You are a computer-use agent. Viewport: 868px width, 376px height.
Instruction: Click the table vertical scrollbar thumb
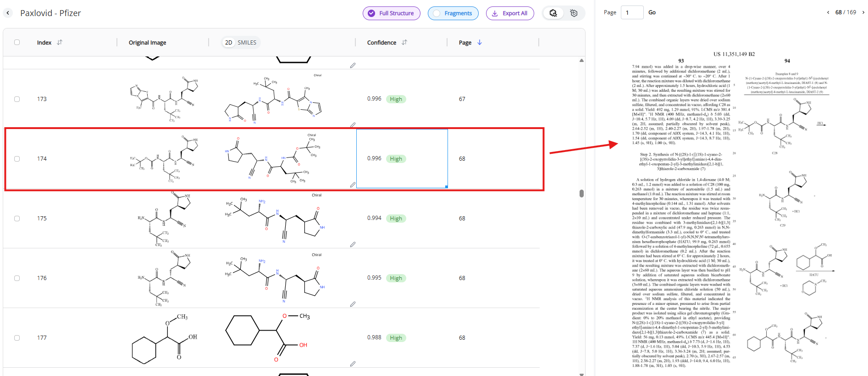581,193
